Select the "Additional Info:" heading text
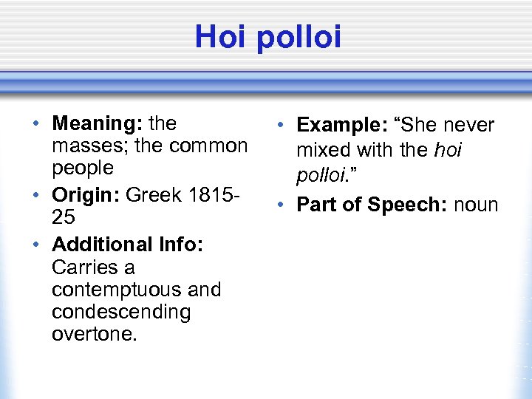This screenshot has height=399, width=532. point(128,244)
